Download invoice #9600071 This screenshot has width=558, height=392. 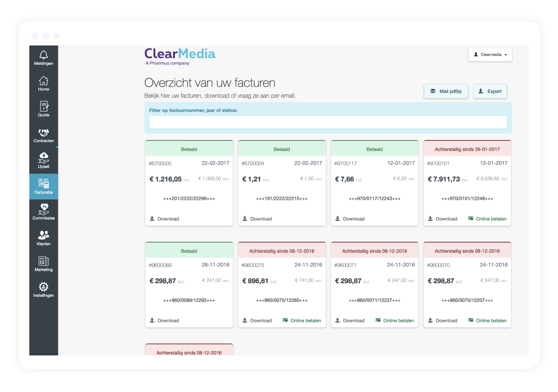350,321
